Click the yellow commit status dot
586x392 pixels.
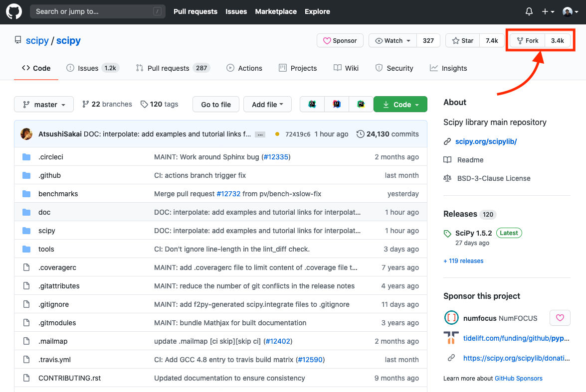(277, 134)
